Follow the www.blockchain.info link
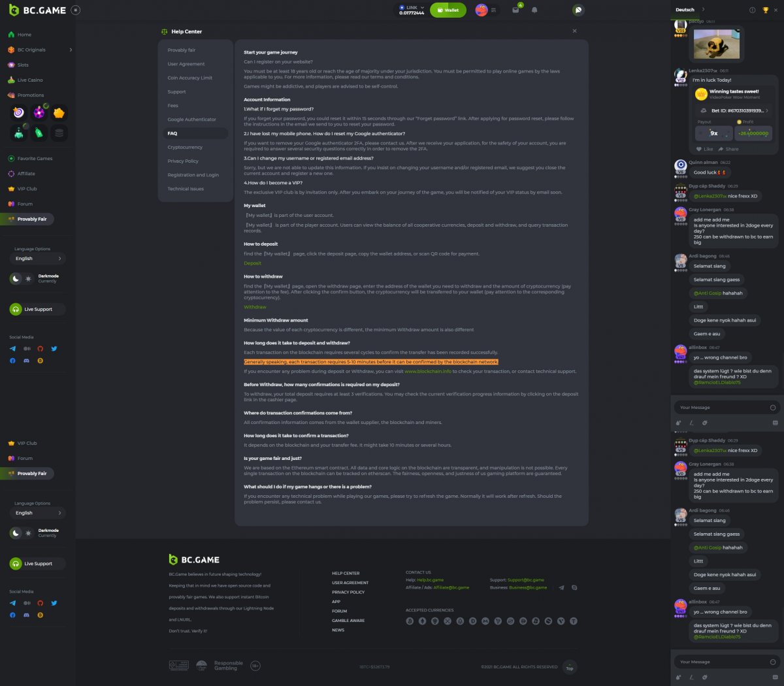Screen dimensions: 784x686 point(427,371)
